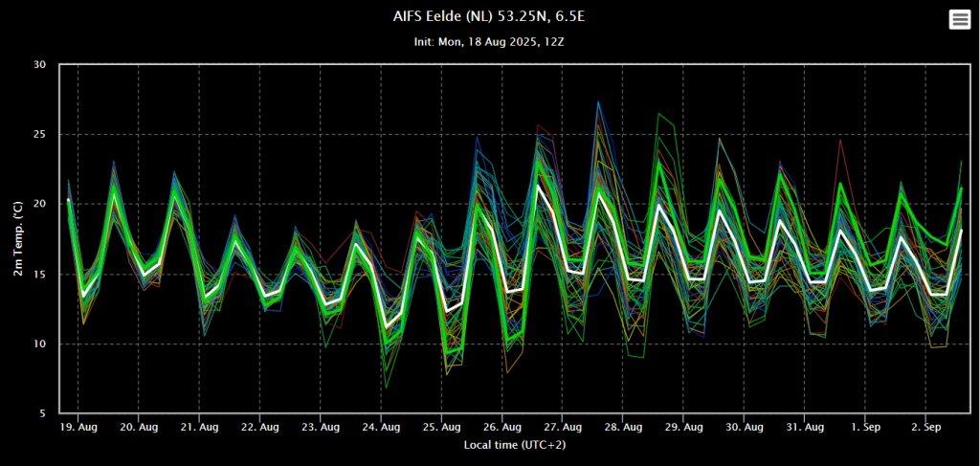Viewport: 980px width, 466px height.
Task: Click the 2m Temp. (°C) axis title
Action: (17, 238)
